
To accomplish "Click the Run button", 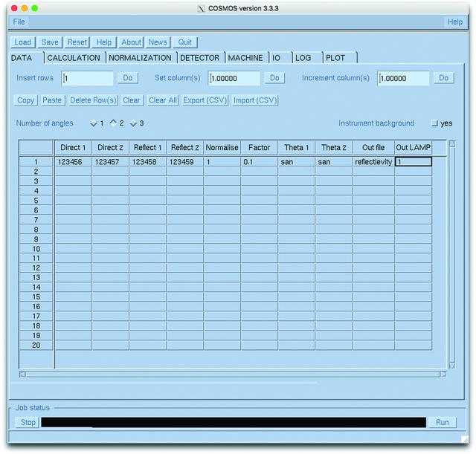I will click(443, 422).
